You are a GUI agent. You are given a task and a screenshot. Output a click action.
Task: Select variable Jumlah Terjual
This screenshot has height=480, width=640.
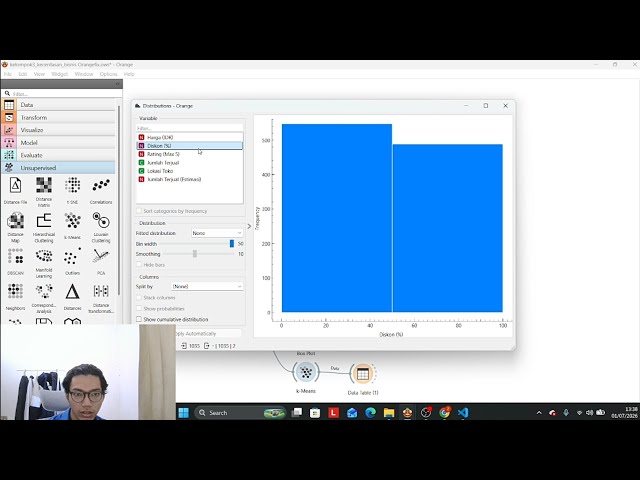(x=190, y=163)
